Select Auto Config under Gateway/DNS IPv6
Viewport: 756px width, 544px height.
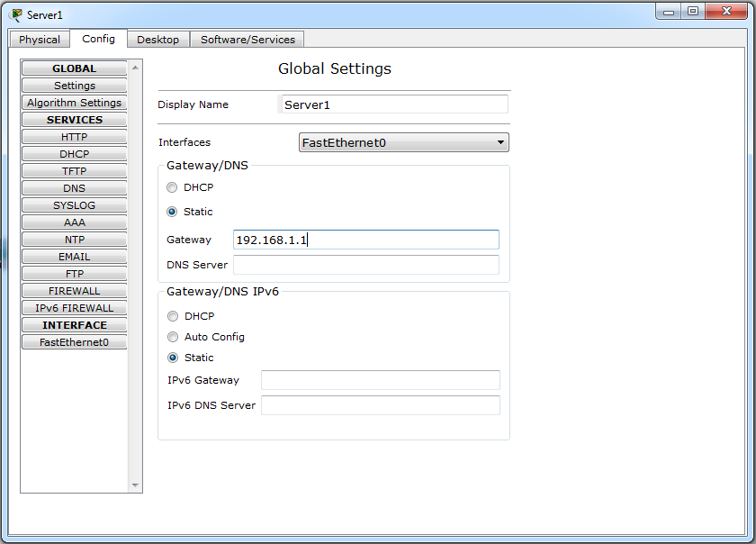[x=172, y=337]
